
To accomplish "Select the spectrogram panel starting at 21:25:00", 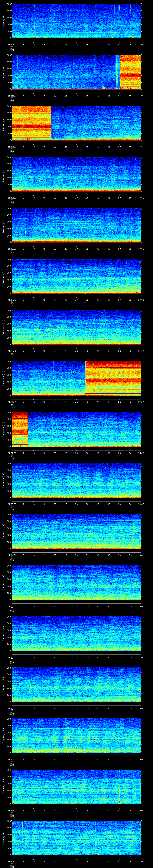I will pyautogui.click(x=76, y=582).
